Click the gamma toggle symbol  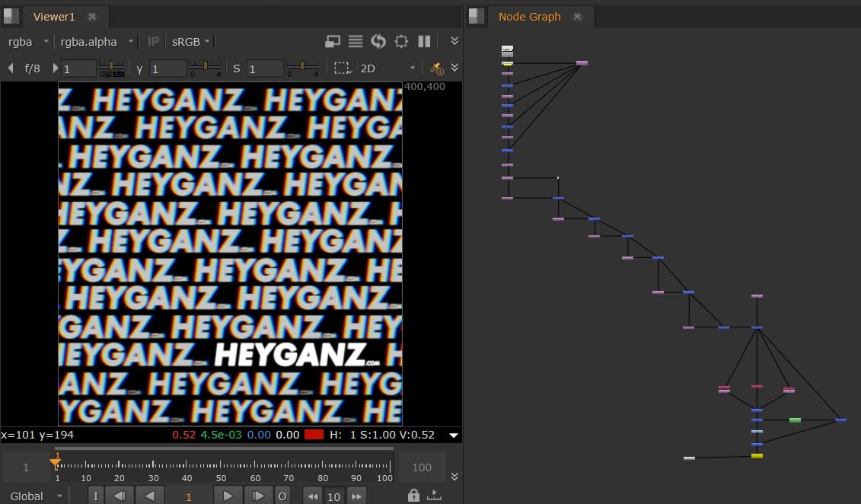[x=139, y=69]
